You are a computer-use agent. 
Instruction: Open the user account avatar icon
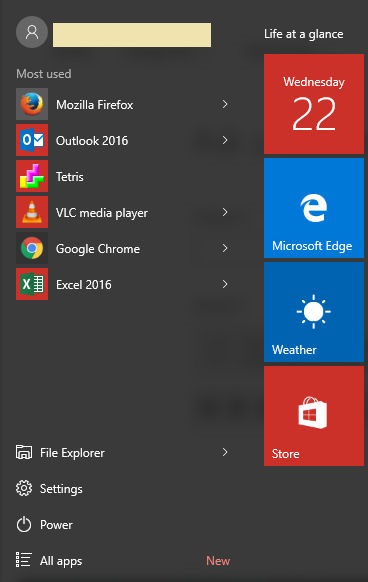point(32,32)
